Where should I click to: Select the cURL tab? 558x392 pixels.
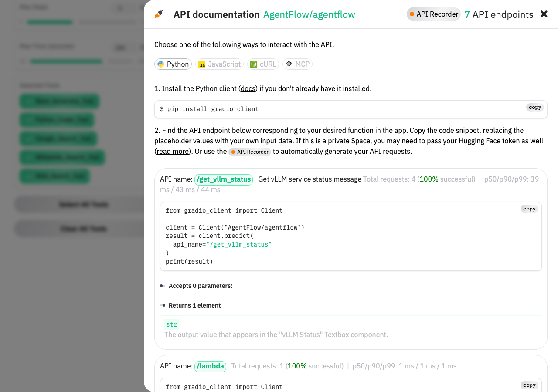tap(263, 64)
